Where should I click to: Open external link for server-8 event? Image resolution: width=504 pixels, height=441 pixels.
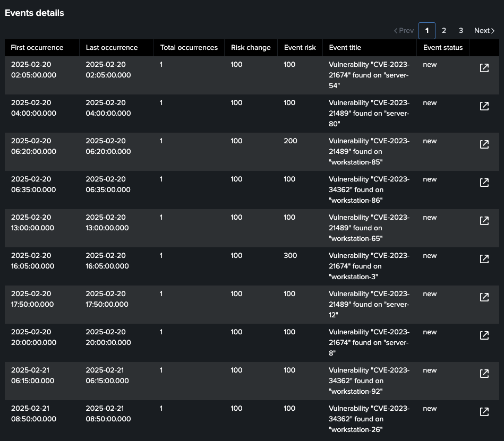(484, 335)
